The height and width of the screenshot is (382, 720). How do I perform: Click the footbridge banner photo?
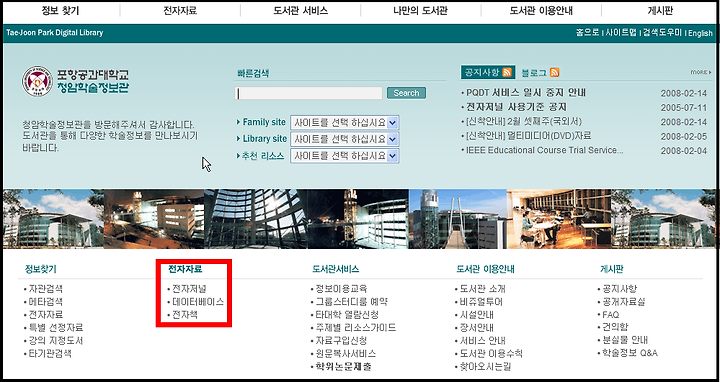click(x=458, y=219)
